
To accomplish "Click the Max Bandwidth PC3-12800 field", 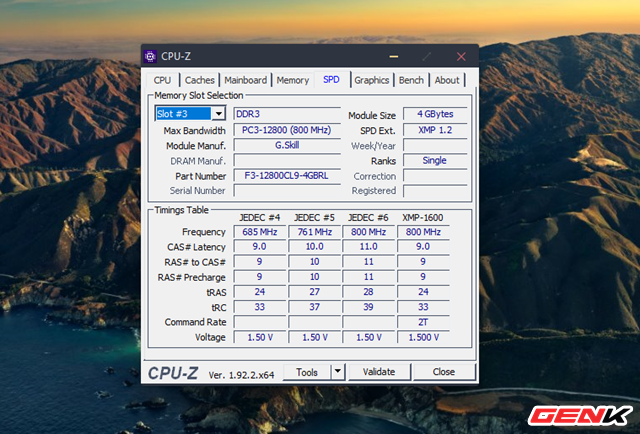I will 285,130.
